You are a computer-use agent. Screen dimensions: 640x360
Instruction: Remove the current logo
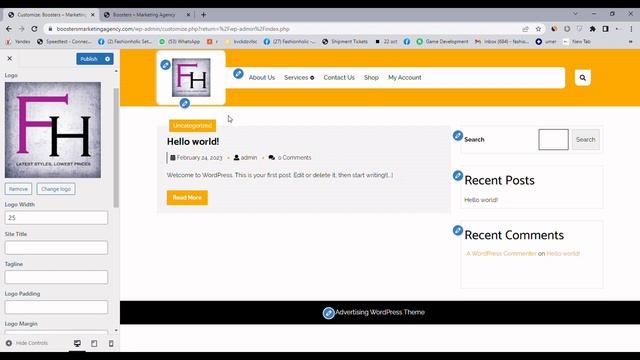[x=18, y=189]
